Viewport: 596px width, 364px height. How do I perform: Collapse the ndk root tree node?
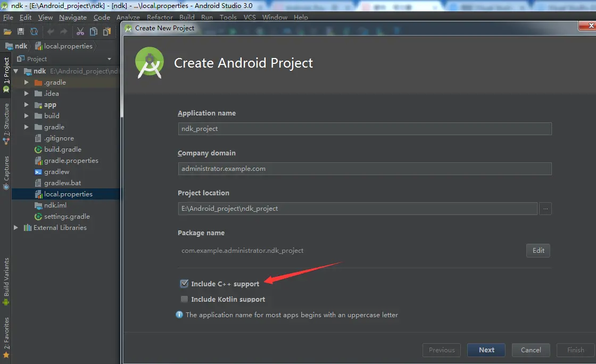(16, 71)
